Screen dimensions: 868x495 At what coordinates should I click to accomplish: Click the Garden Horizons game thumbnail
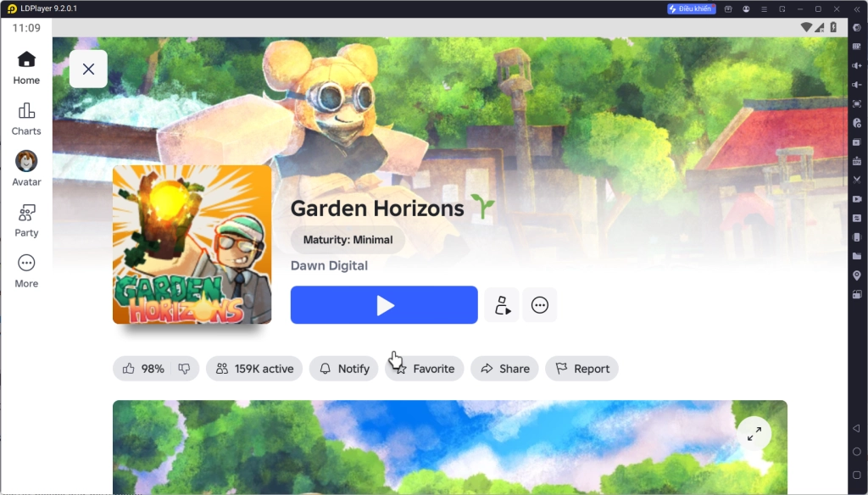pos(192,244)
